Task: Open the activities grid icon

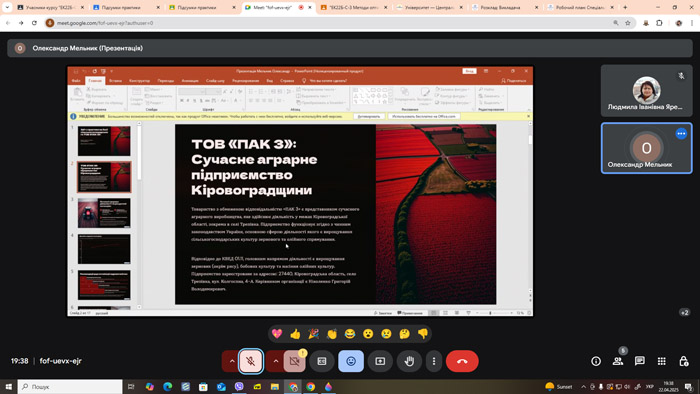Action: click(662, 361)
